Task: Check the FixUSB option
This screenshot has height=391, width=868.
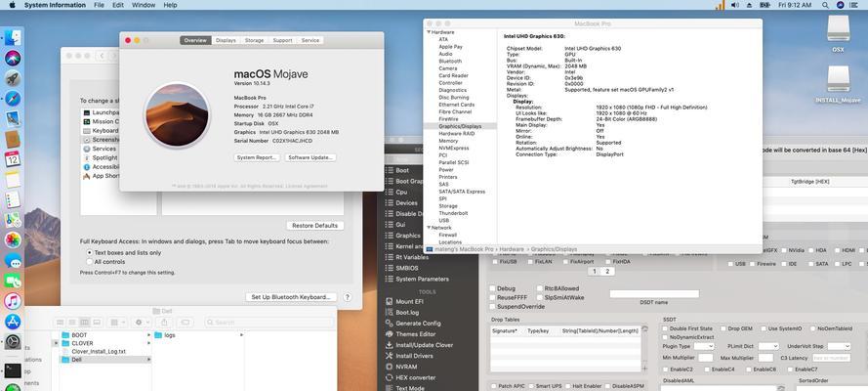Action: pyautogui.click(x=494, y=261)
